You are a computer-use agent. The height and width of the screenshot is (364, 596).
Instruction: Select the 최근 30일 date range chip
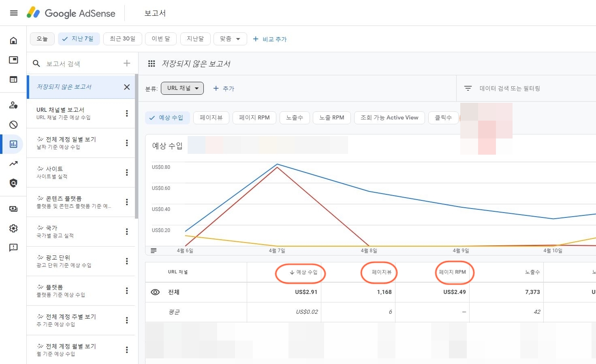(x=122, y=39)
